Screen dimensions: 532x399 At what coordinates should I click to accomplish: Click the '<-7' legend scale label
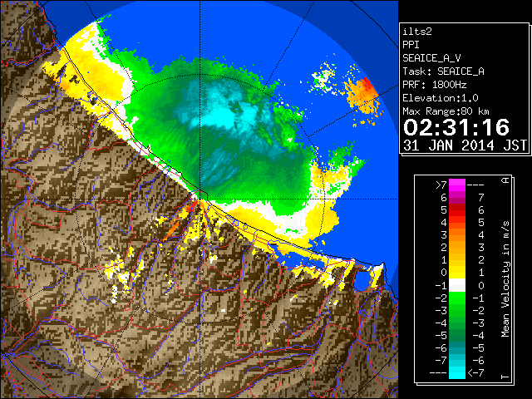click(x=475, y=373)
